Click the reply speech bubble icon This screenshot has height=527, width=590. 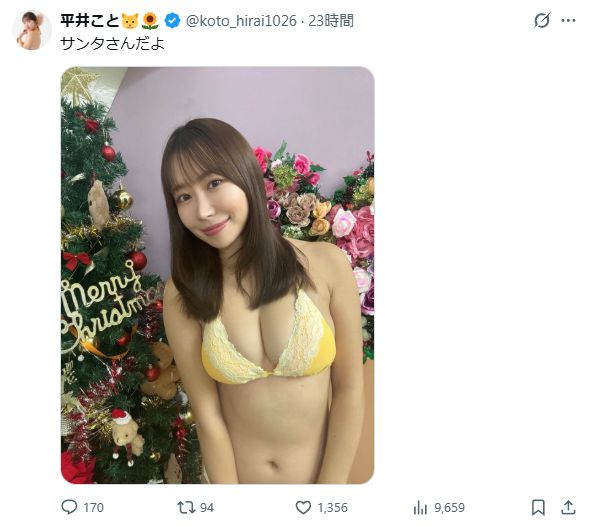coord(69,507)
